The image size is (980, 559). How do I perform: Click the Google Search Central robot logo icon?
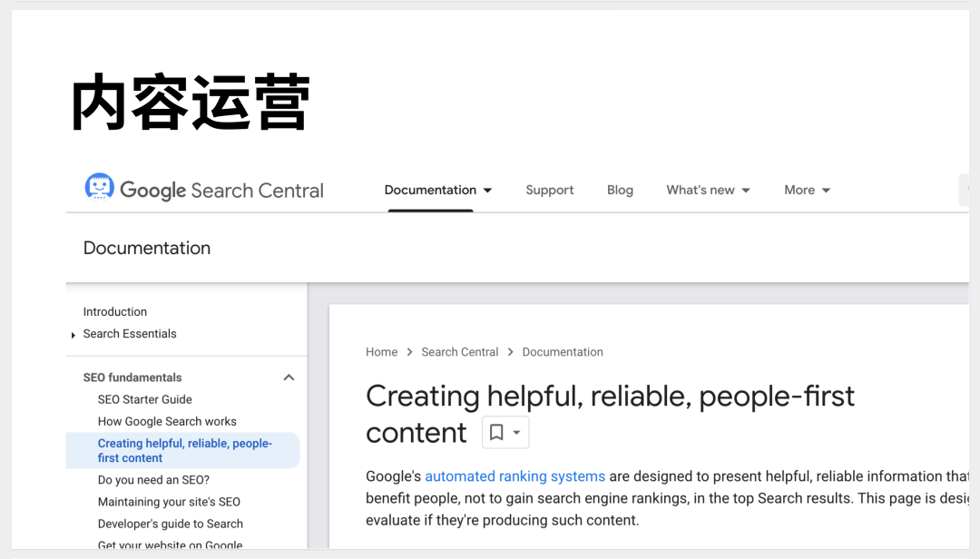(x=99, y=187)
